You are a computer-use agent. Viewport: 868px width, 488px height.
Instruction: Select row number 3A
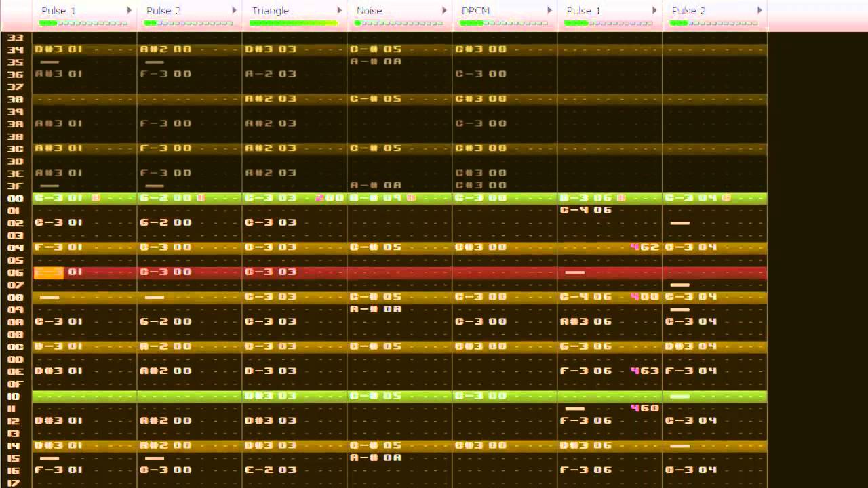[x=15, y=123]
